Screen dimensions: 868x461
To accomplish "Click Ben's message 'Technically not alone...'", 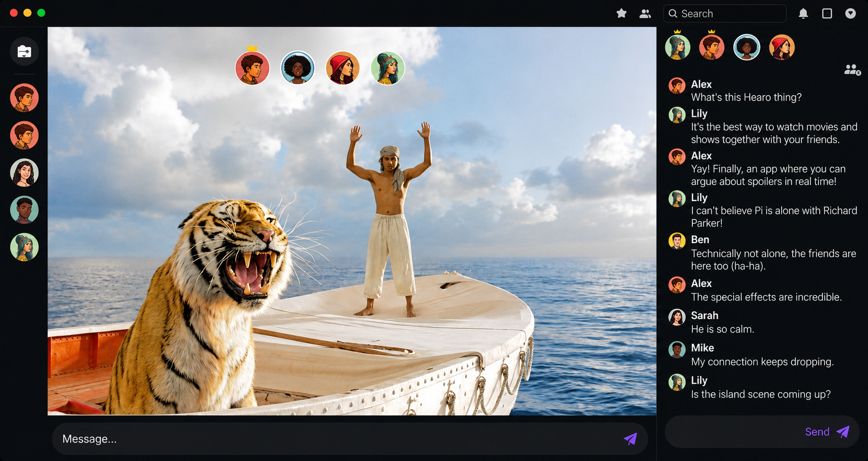I will click(x=774, y=260).
